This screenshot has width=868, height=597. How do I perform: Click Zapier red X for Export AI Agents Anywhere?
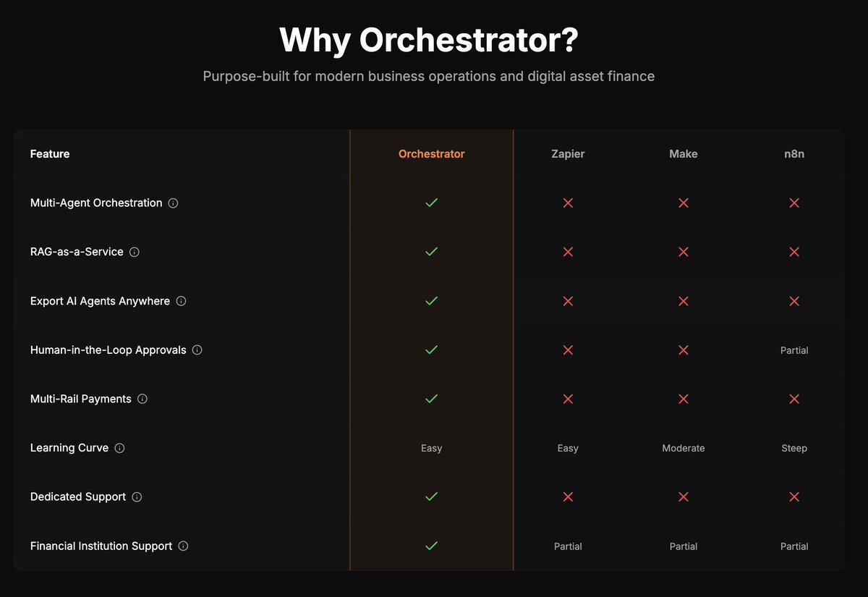coord(568,301)
